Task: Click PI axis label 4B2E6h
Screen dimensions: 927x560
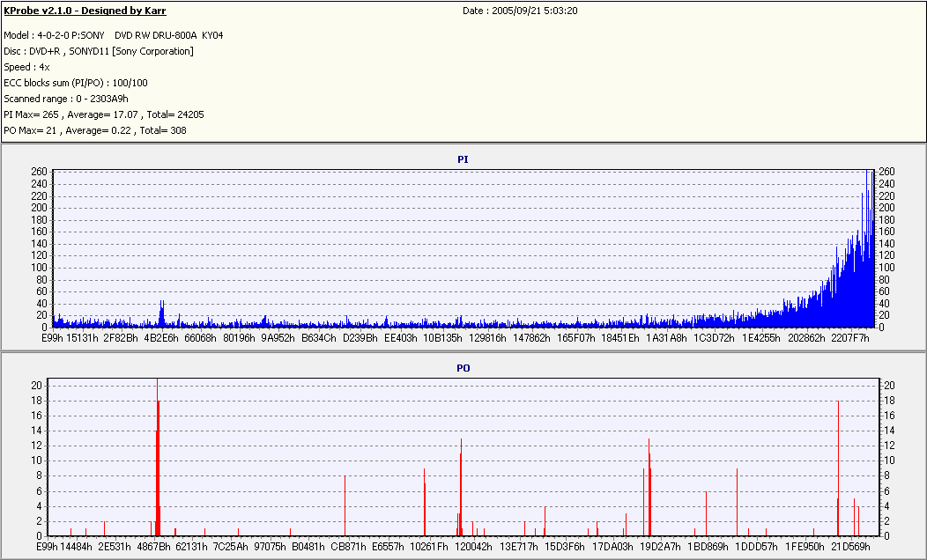Action: pos(160,338)
